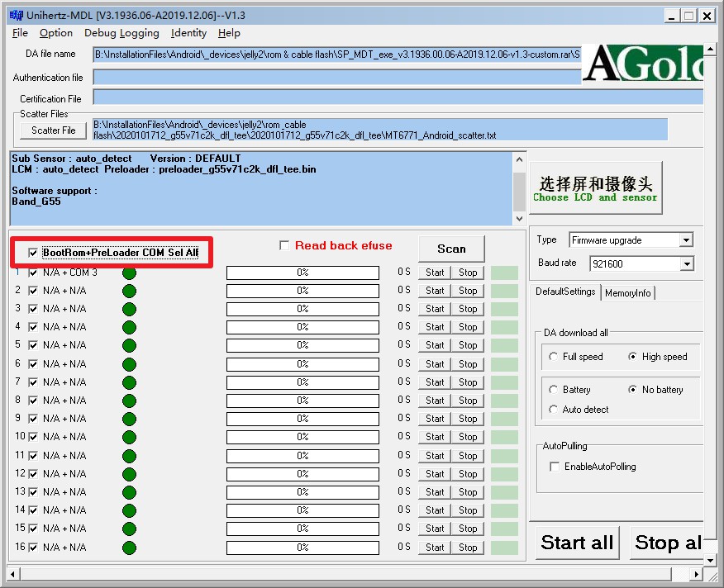This screenshot has height=588, width=724.
Task: Open the Help menu
Action: tap(229, 33)
